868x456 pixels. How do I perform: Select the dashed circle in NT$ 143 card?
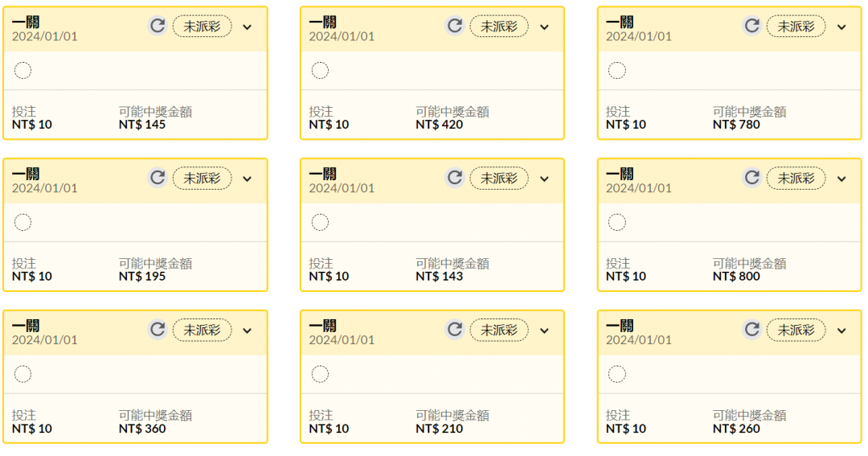(x=320, y=222)
